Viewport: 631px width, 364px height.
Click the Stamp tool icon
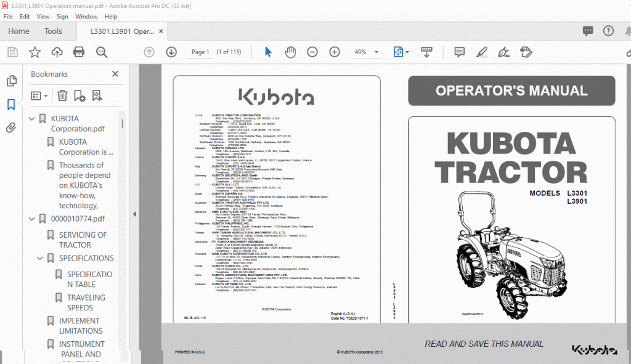click(x=526, y=52)
